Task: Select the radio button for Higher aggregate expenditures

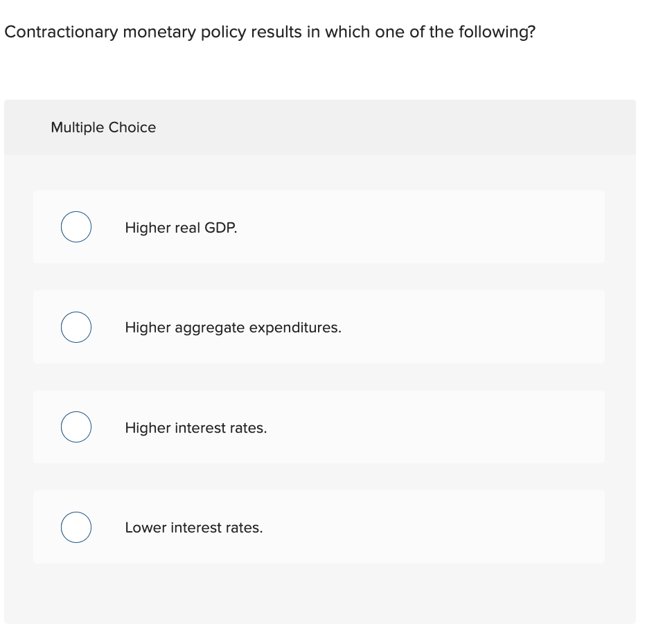Action: [x=76, y=327]
